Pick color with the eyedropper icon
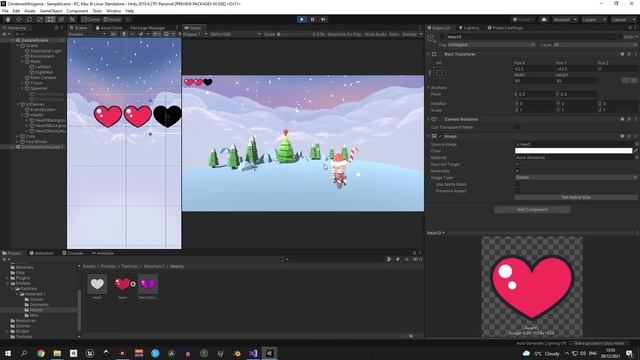 click(636, 151)
